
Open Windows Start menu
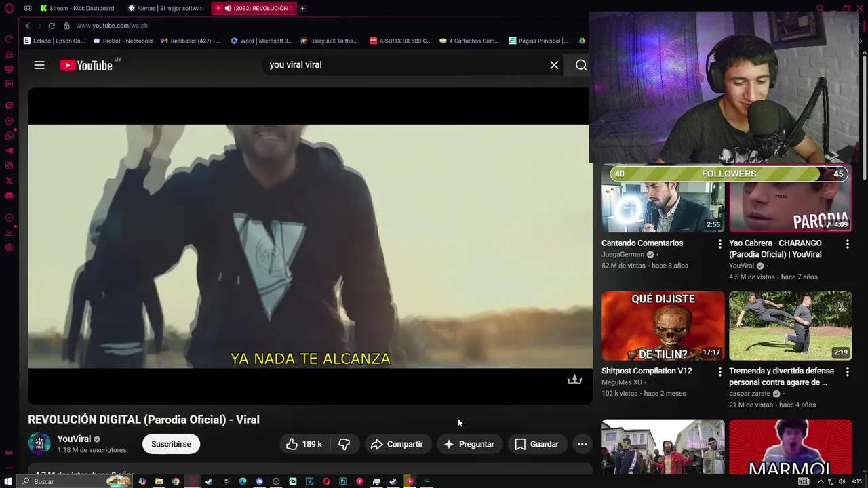coord(8,481)
